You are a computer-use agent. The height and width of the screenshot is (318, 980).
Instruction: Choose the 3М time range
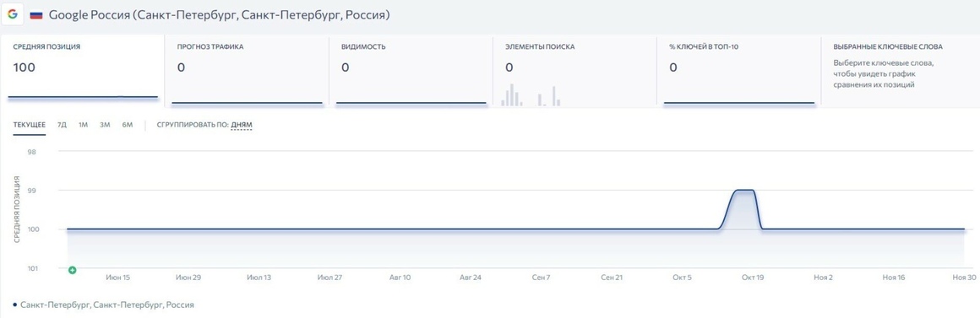click(x=105, y=126)
